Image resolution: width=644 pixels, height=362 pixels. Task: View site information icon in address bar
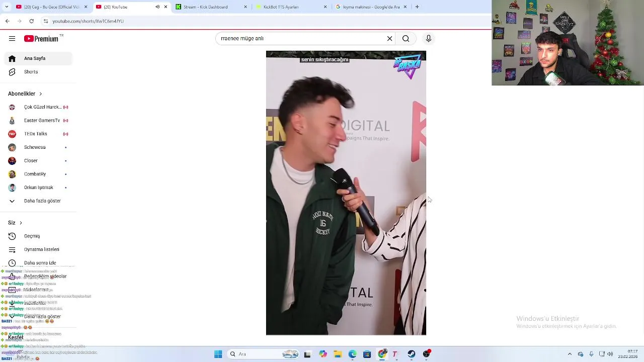[46, 21]
